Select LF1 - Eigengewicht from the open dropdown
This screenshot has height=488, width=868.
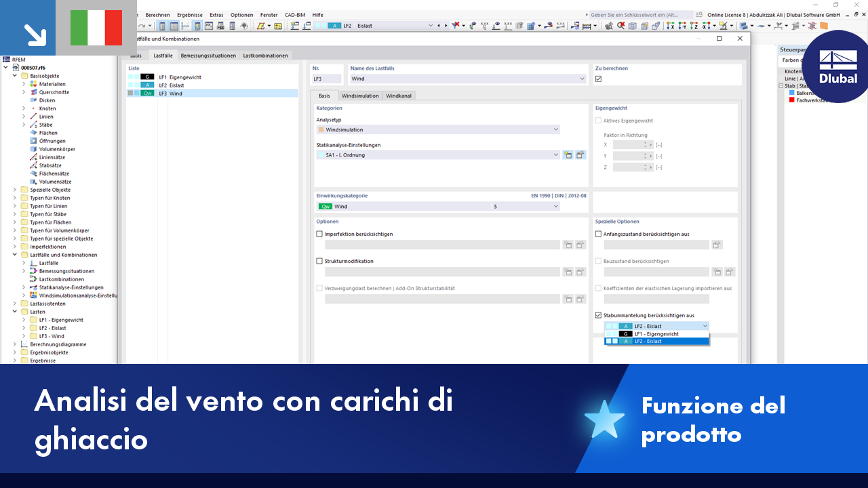click(x=656, y=333)
